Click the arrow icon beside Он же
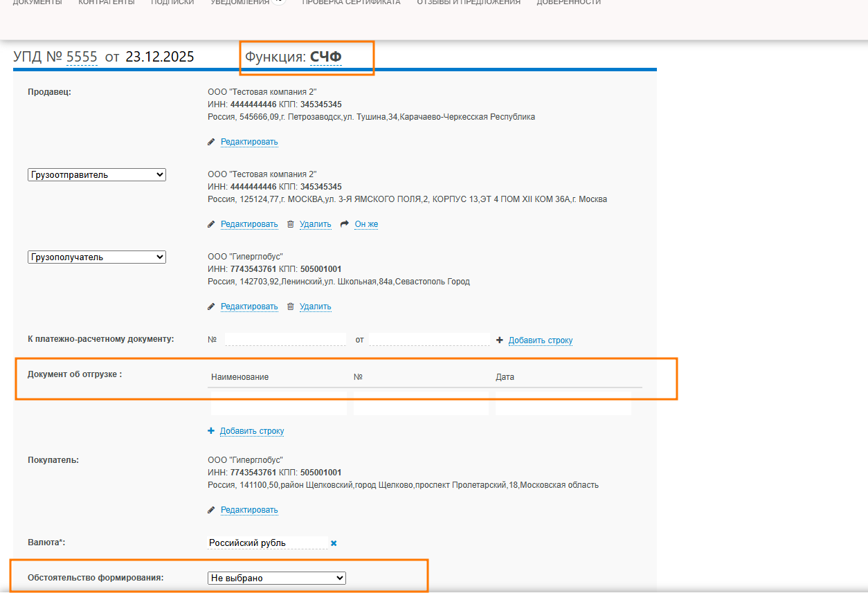 click(345, 224)
